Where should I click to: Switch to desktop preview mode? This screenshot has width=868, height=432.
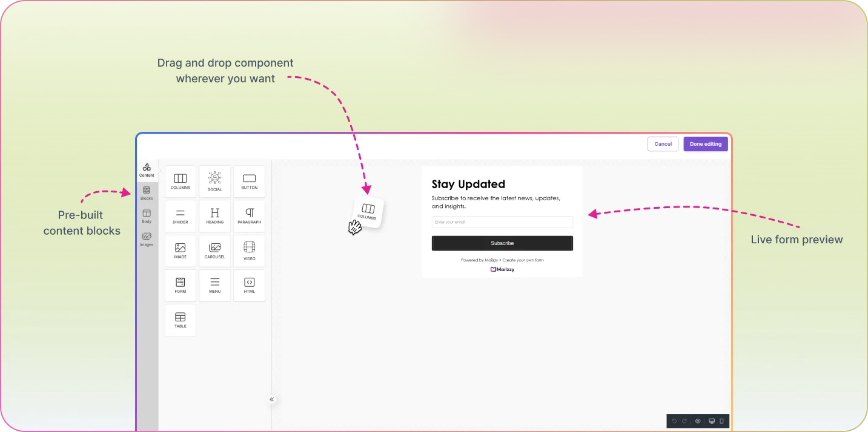coord(712,421)
